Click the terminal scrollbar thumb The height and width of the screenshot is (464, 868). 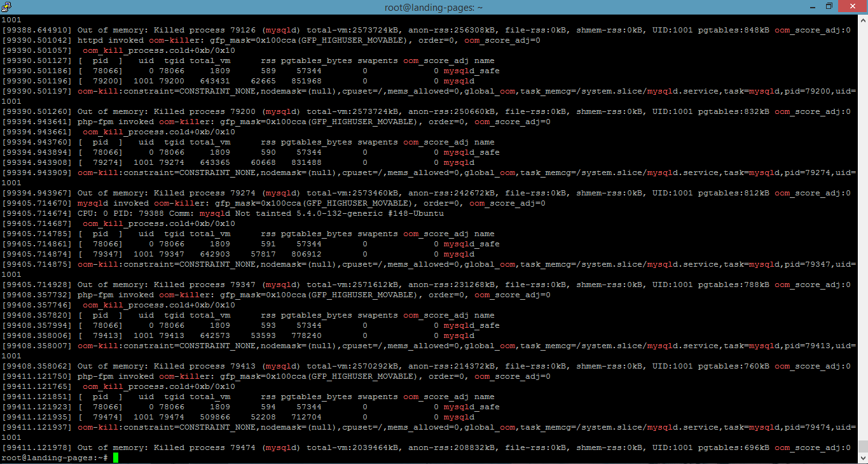863,446
